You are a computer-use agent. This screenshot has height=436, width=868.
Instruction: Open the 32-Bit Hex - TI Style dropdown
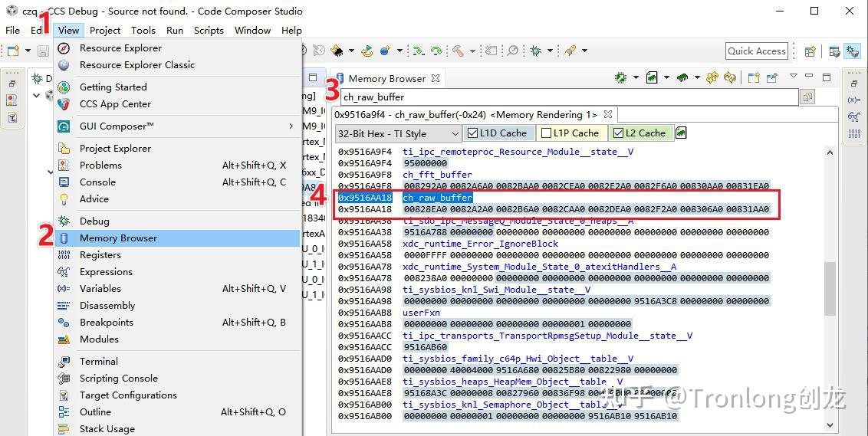[398, 133]
